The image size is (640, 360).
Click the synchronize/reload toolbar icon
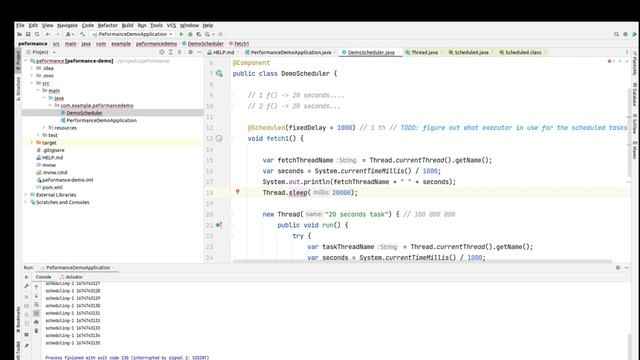37,34
